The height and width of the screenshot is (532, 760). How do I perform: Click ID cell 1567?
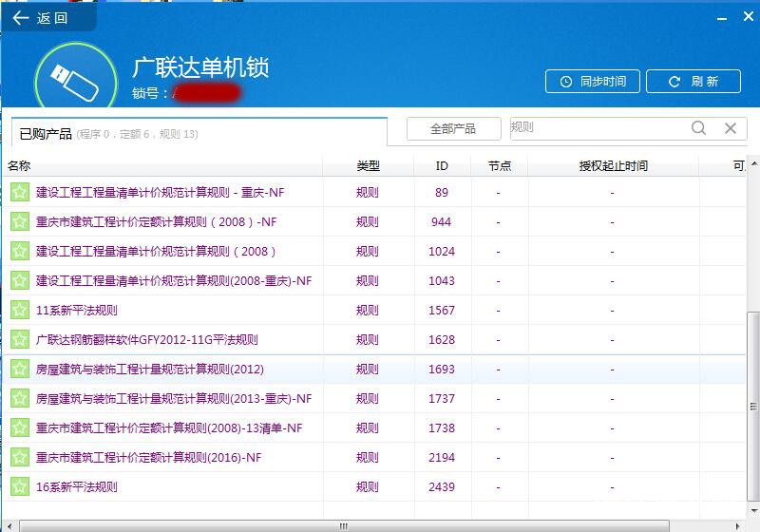click(442, 310)
